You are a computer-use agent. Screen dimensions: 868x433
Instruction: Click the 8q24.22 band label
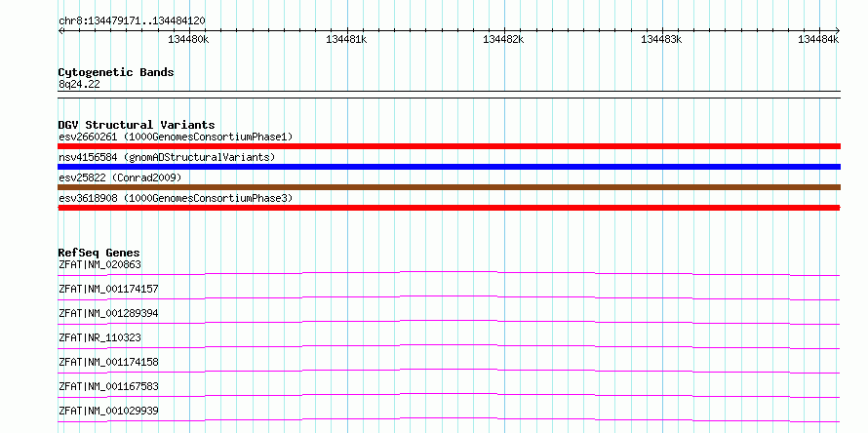click(x=79, y=85)
